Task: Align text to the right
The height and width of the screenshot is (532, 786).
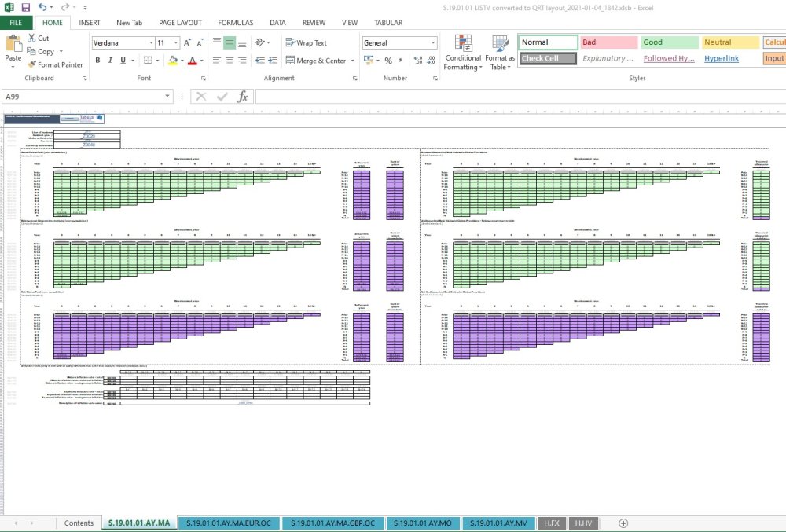Action: pyautogui.click(x=243, y=60)
